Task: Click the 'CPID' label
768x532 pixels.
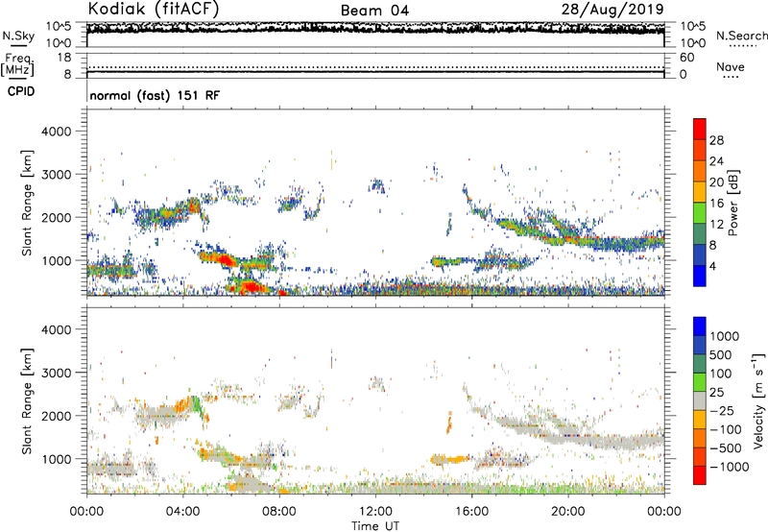Action: 21,91
